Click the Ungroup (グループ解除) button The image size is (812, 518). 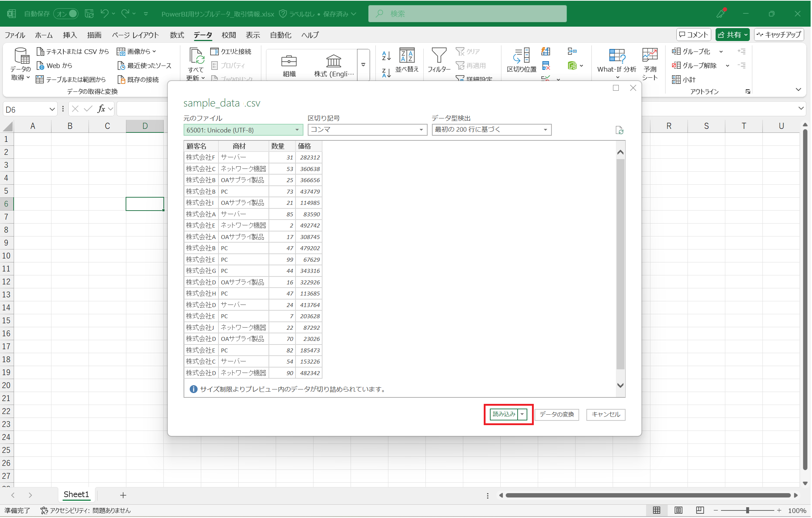[x=695, y=66]
